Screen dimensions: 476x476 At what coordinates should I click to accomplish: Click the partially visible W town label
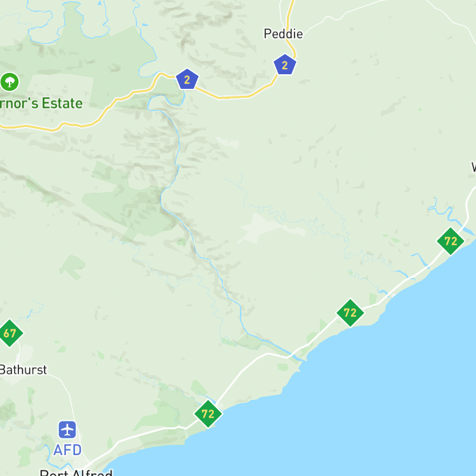coord(473,167)
